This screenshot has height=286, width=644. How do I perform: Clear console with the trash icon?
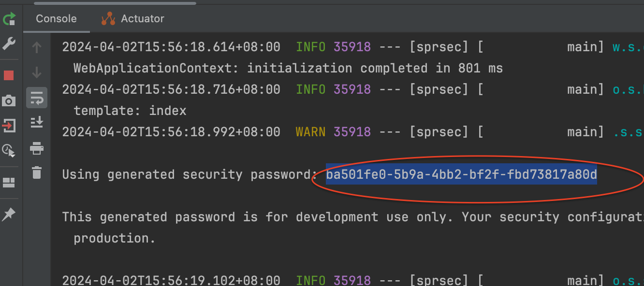(37, 172)
